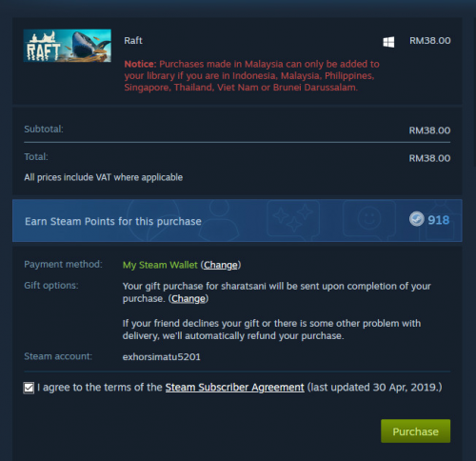
Task: Click the Earn Steam Points banner
Action: tap(237, 221)
